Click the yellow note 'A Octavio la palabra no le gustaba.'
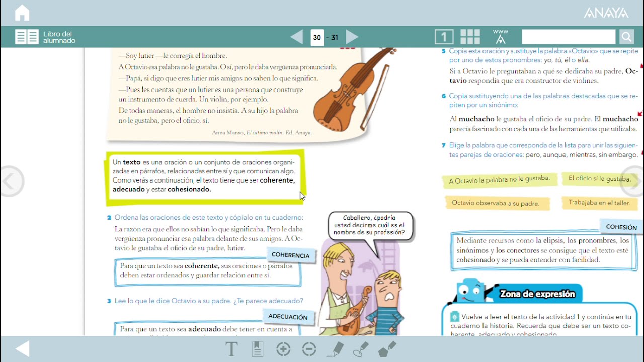This screenshot has height=362, width=644. pyautogui.click(x=500, y=180)
